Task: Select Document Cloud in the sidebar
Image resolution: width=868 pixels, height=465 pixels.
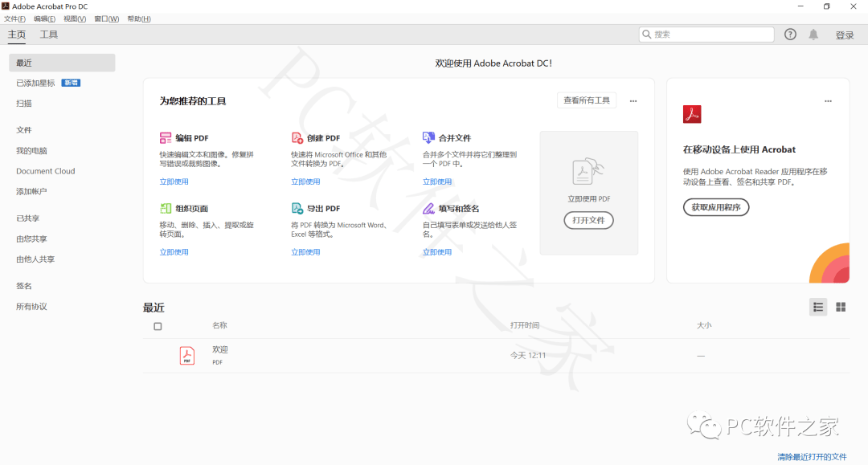Action: tap(45, 171)
